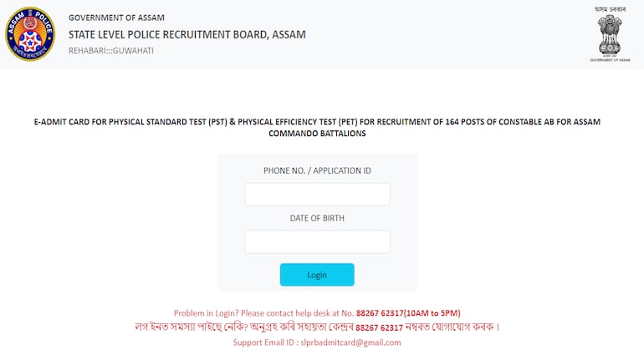Focus the Date of Birth input box
This screenshot has height=360, width=644.
point(317,242)
